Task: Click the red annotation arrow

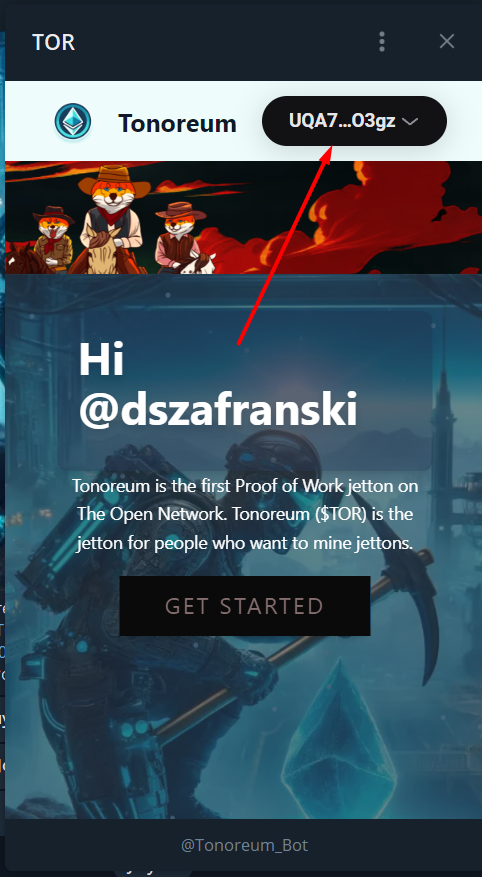Action: coord(285,245)
